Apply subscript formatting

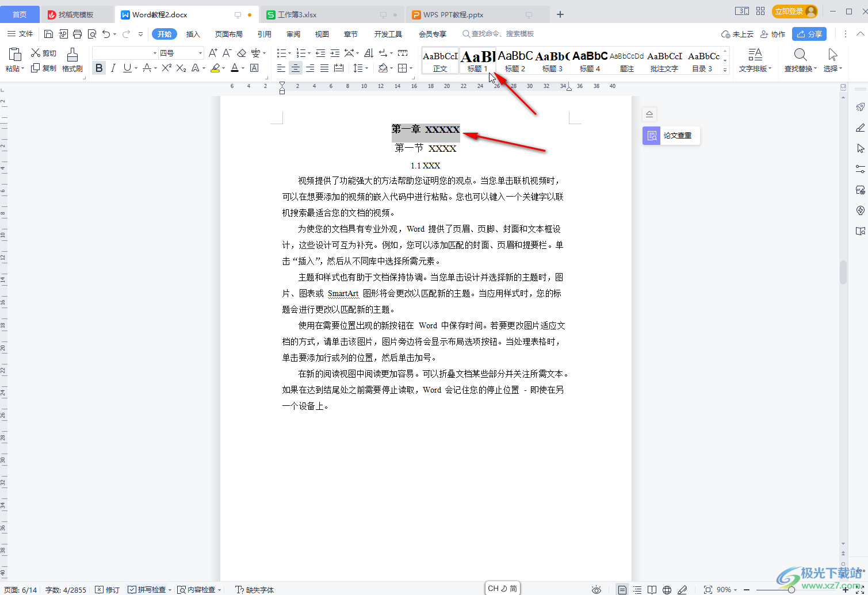tap(181, 68)
